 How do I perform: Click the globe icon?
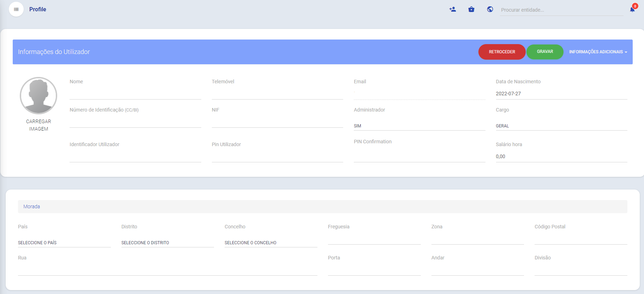[x=490, y=10]
